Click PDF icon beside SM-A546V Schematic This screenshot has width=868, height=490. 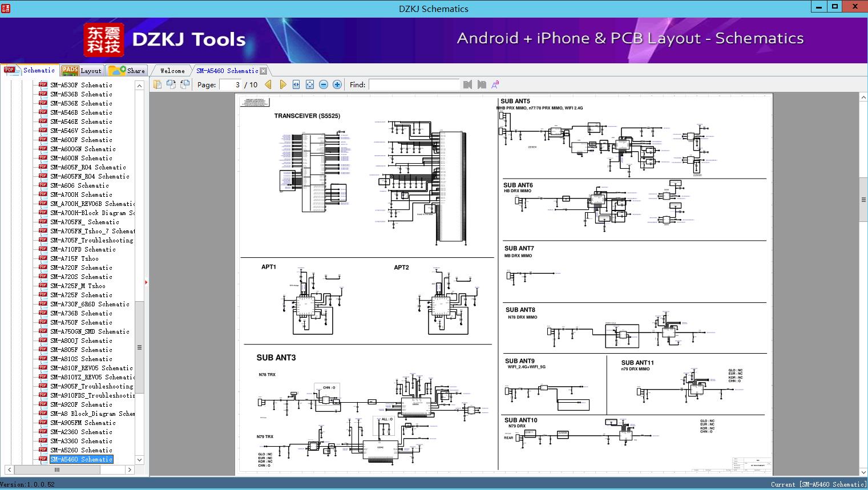[43, 130]
